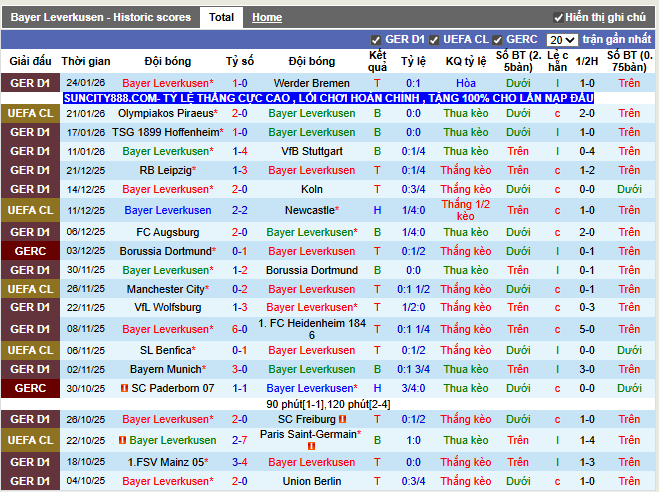This screenshot has height=492, width=659.
Task: Click the 1-4 halftime score on PSG row
Action: point(587,440)
